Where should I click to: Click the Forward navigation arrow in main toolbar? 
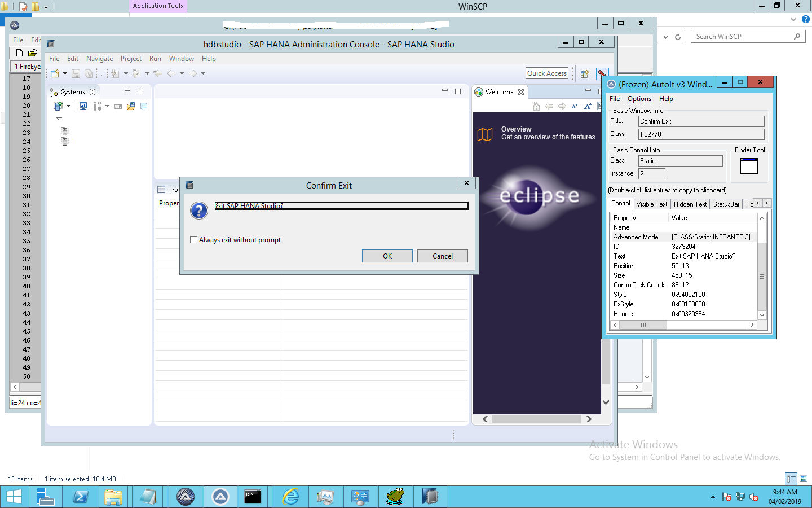pos(193,73)
